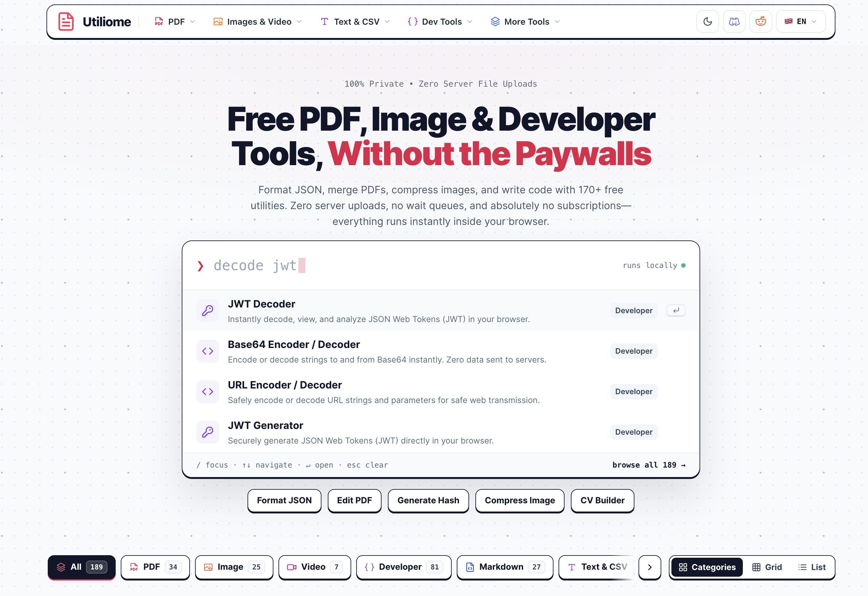
Task: Click the runs locally status indicator
Action: point(654,265)
